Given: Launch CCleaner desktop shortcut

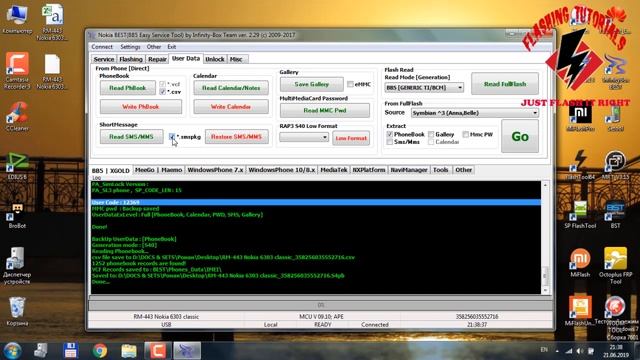Looking at the screenshot, I should coord(17,116).
